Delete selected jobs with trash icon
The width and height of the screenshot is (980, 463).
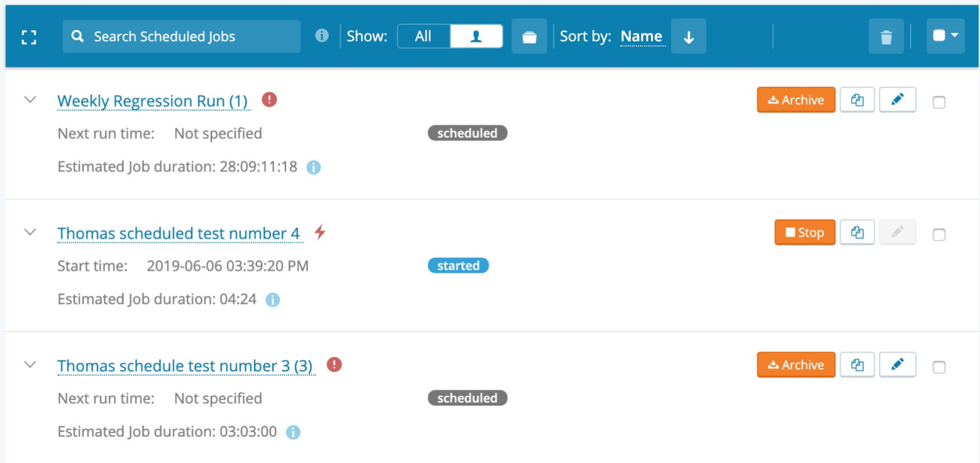(x=886, y=37)
